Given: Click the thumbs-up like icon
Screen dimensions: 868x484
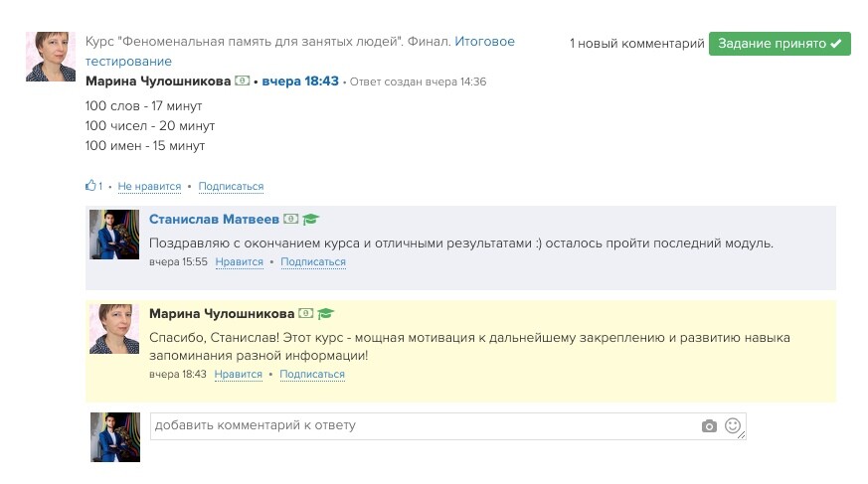Looking at the screenshot, I should (x=90, y=185).
